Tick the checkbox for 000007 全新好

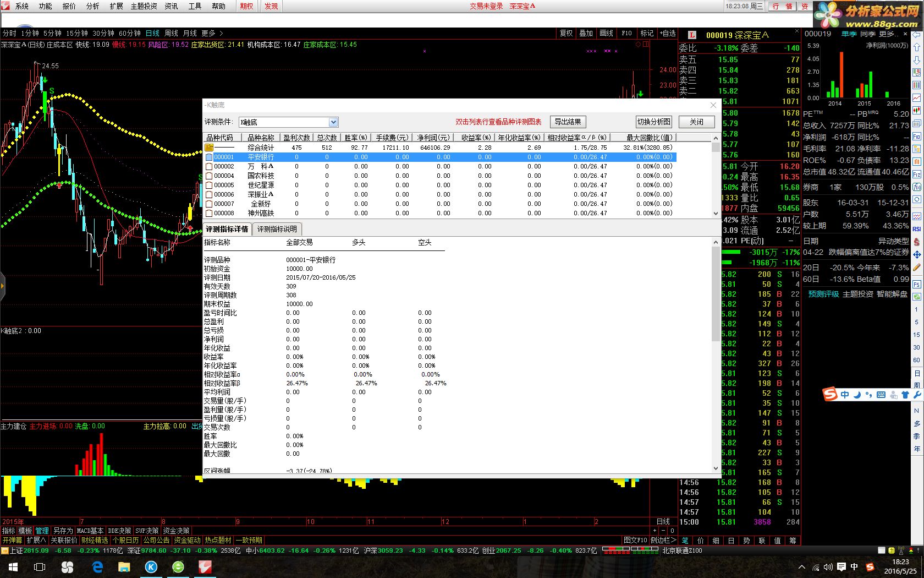click(x=209, y=204)
